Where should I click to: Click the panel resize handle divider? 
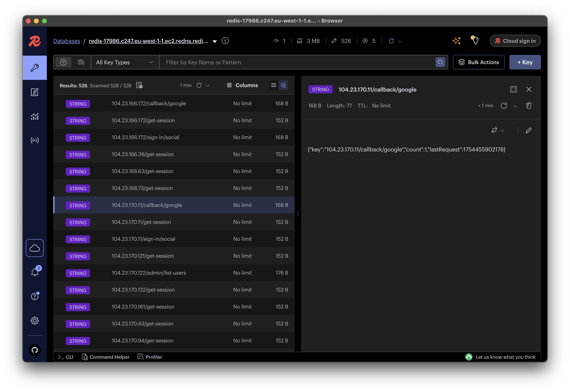coord(298,214)
